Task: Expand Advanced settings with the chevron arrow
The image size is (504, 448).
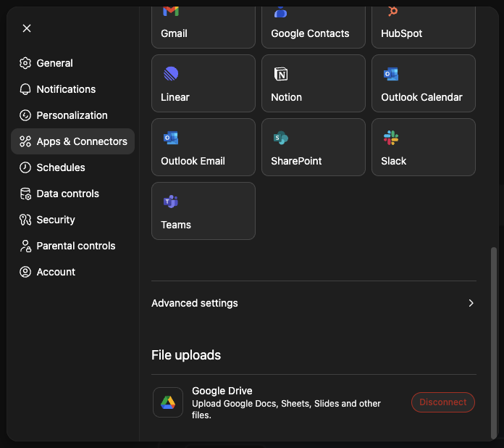Action: [471, 303]
